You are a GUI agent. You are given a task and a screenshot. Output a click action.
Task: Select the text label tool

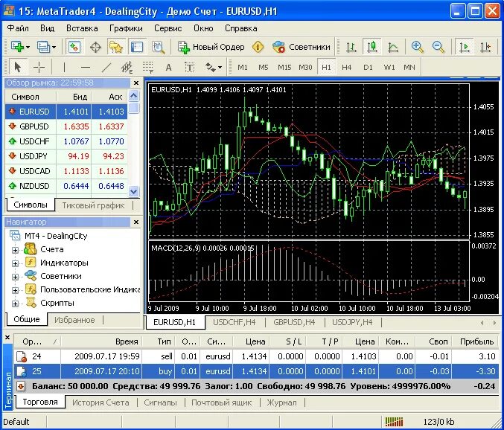click(190, 67)
